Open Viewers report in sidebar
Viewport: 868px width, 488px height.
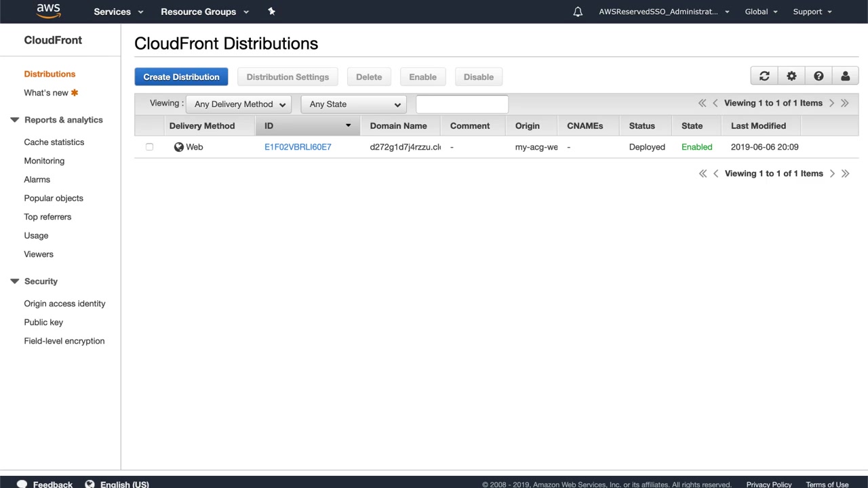coord(39,254)
